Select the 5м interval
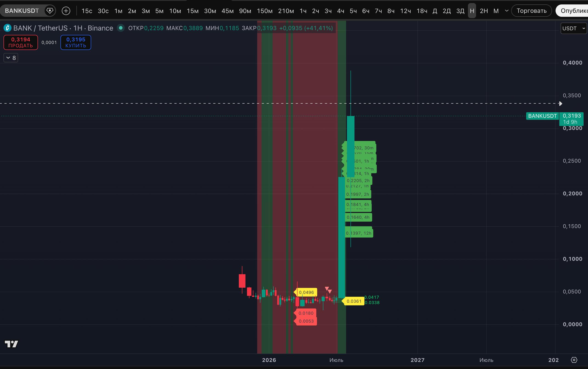 (159, 11)
